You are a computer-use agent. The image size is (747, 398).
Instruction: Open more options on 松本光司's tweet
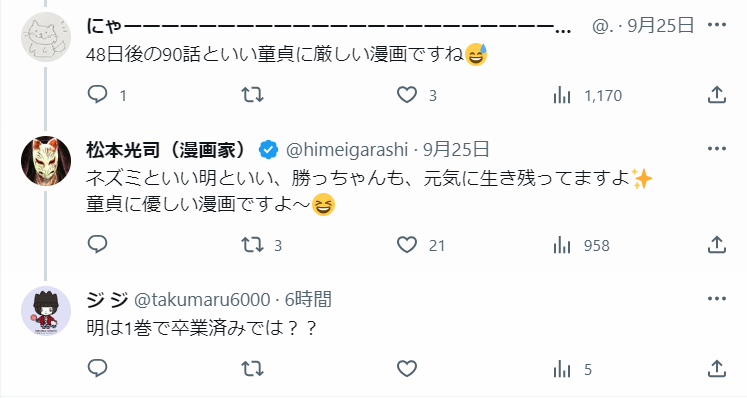tap(717, 149)
